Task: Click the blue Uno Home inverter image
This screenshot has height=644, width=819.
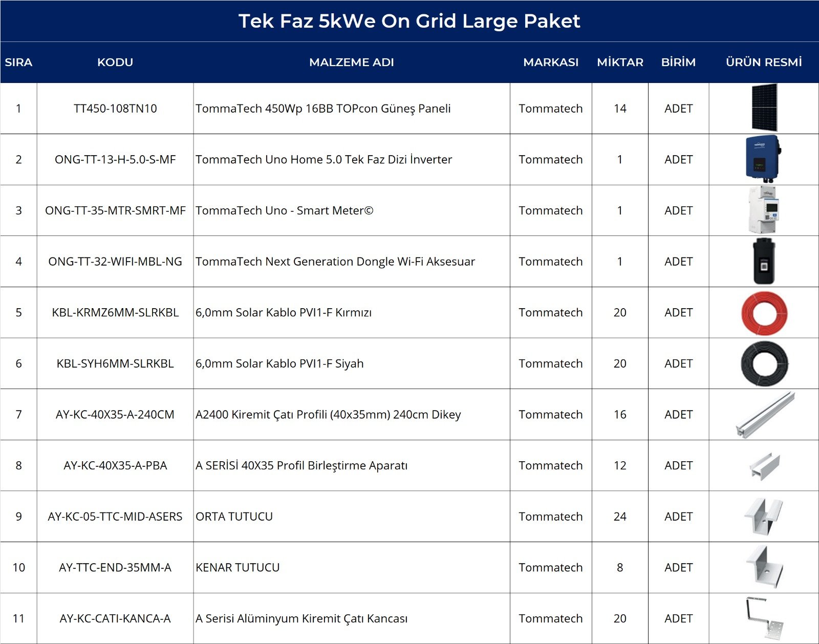Action: coord(763,159)
